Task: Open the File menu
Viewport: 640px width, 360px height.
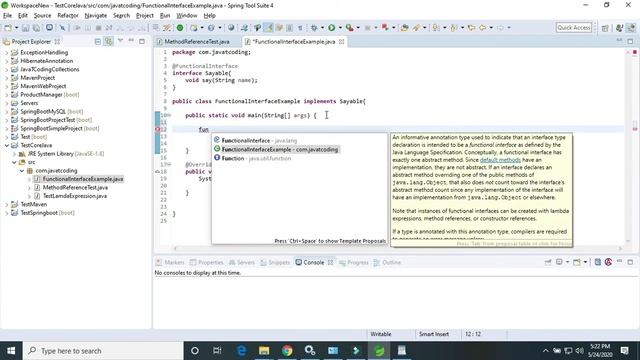Action: coord(7,16)
